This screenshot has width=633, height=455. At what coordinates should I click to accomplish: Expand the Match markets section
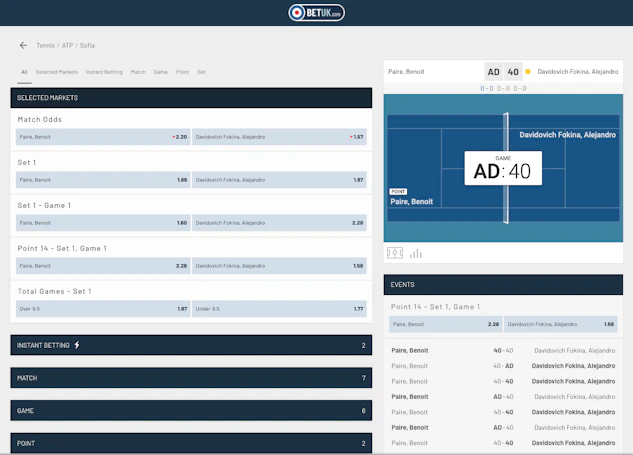coord(191,378)
